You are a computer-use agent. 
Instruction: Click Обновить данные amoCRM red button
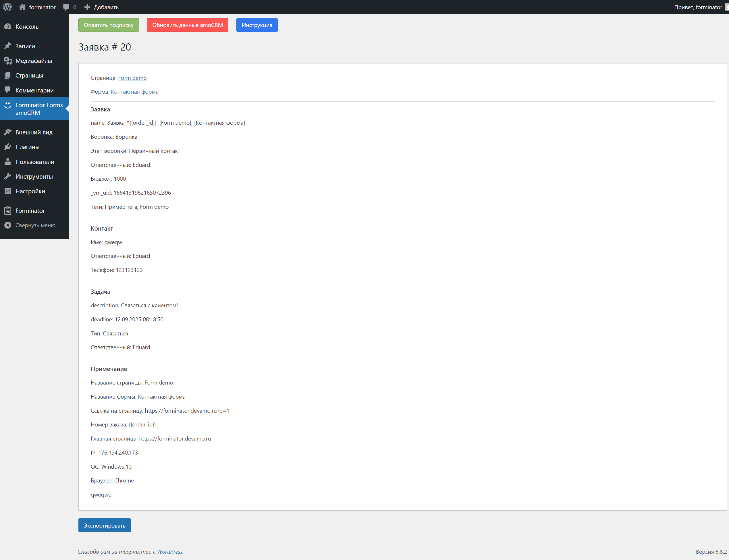[x=188, y=25]
